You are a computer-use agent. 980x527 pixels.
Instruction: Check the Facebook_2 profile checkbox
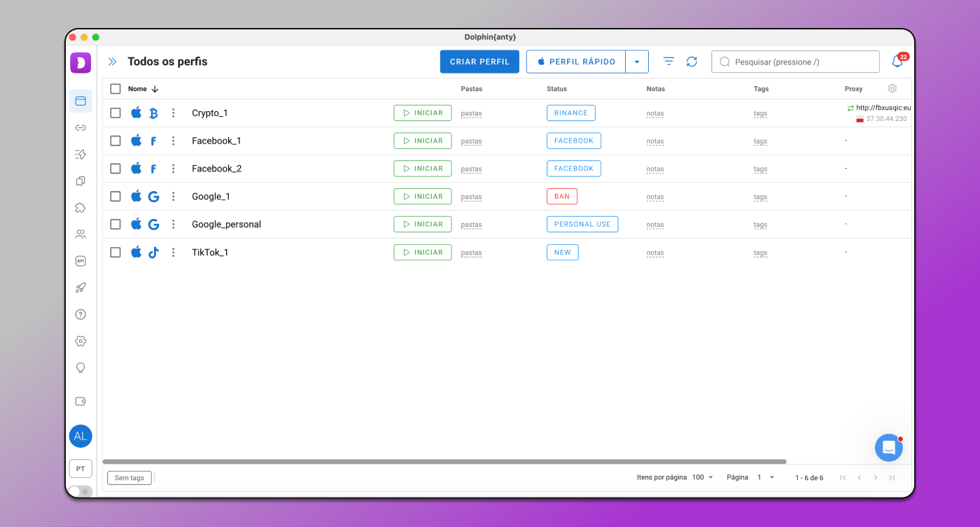point(115,169)
